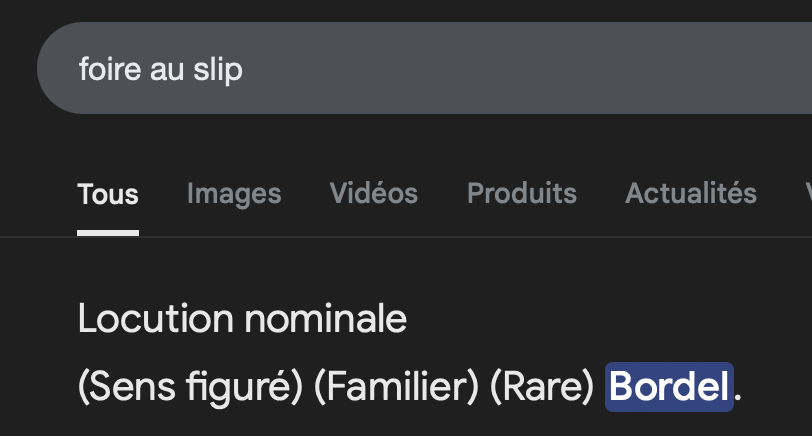Click the underline indicator beneath Tous

108,233
